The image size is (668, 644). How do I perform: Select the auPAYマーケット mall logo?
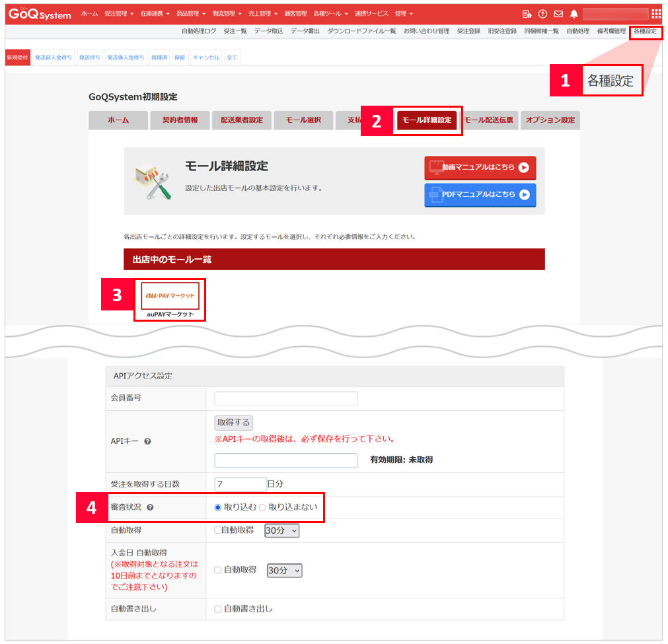tap(170, 297)
